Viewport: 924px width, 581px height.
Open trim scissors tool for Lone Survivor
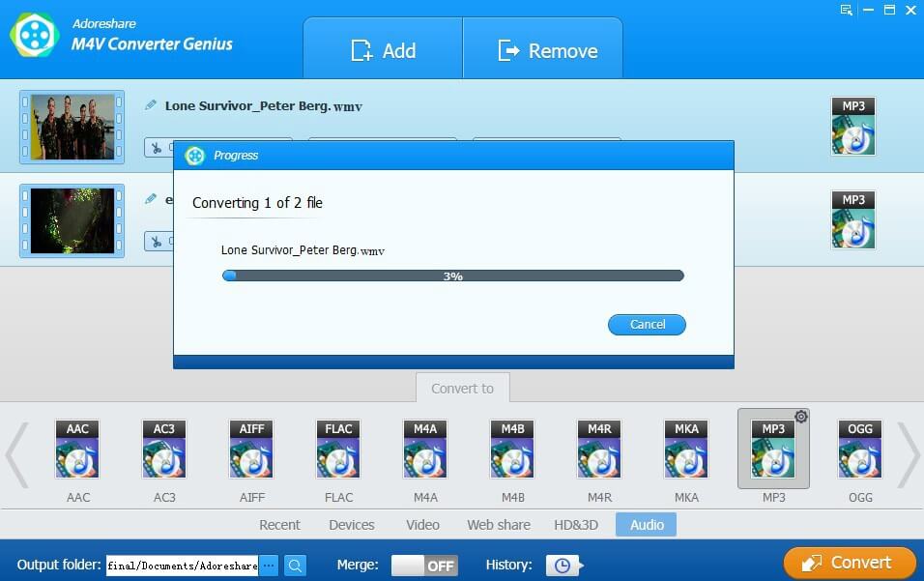(157, 148)
